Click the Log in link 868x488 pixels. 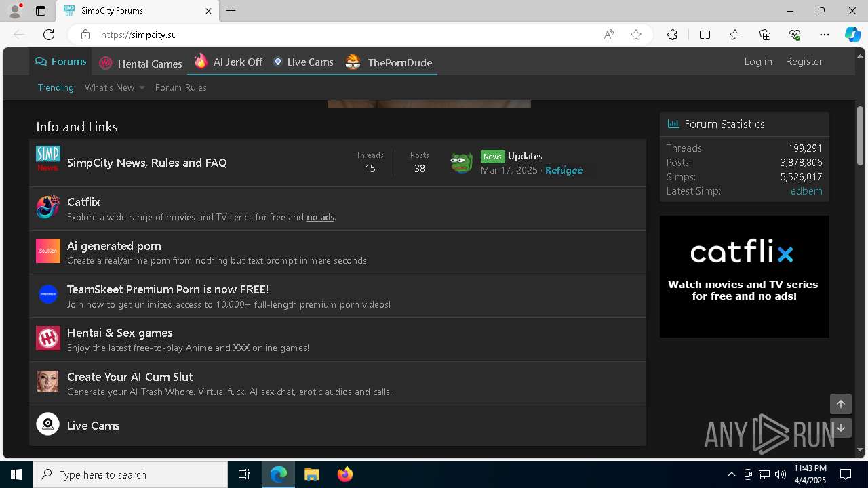click(x=758, y=61)
